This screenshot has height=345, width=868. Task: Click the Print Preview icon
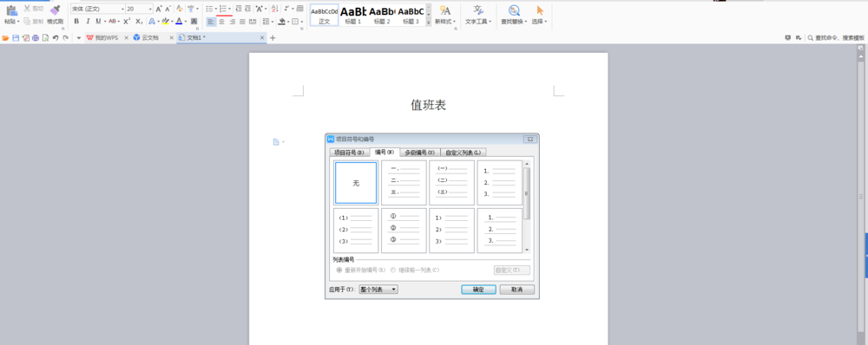[45, 37]
